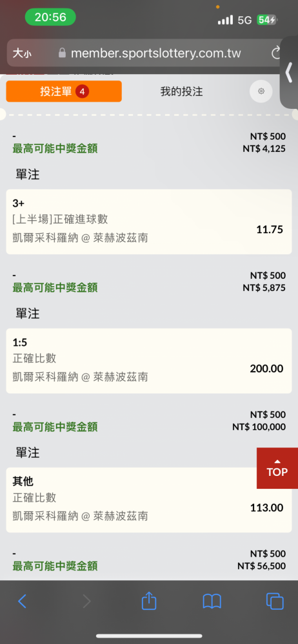The width and height of the screenshot is (298, 644).
Task: Tap the Safari reload icon
Action: [x=276, y=53]
